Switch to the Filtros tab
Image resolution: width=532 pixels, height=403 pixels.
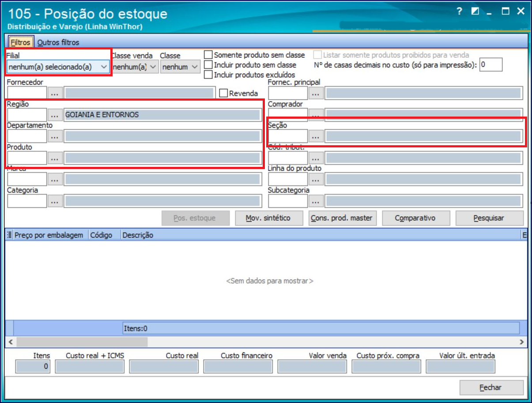click(x=20, y=42)
